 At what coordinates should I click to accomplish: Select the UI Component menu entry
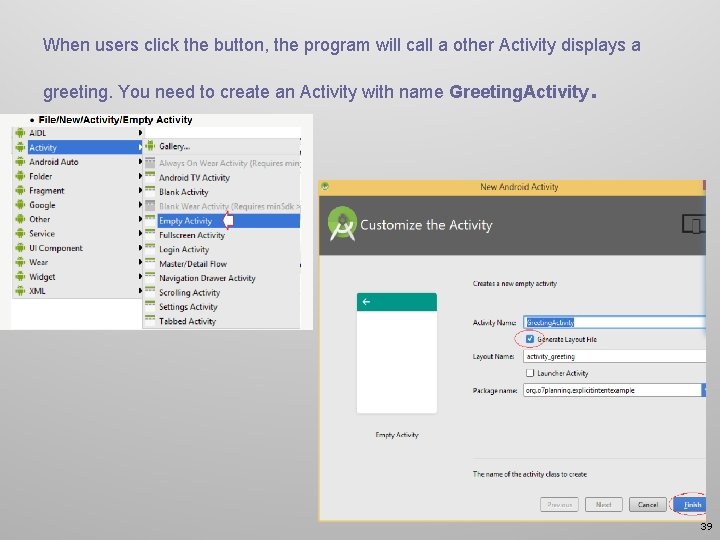[78, 248]
